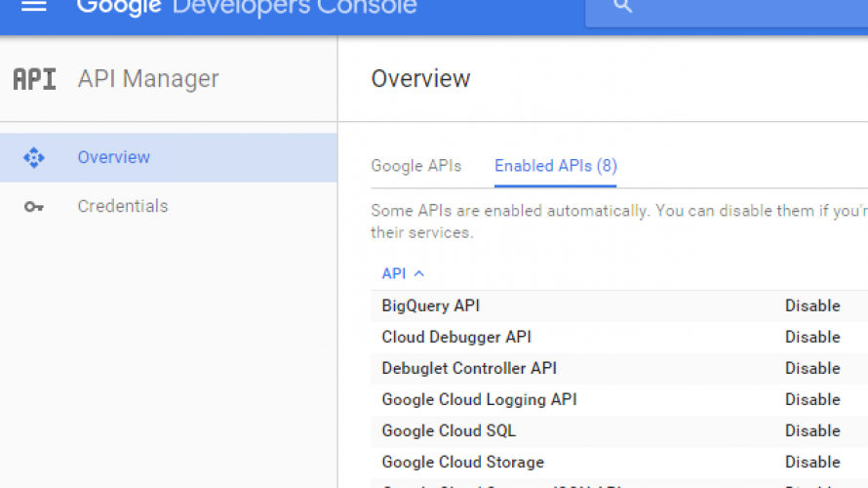Image resolution: width=868 pixels, height=488 pixels.
Task: Click the search magnifier icon
Action: coord(623,6)
